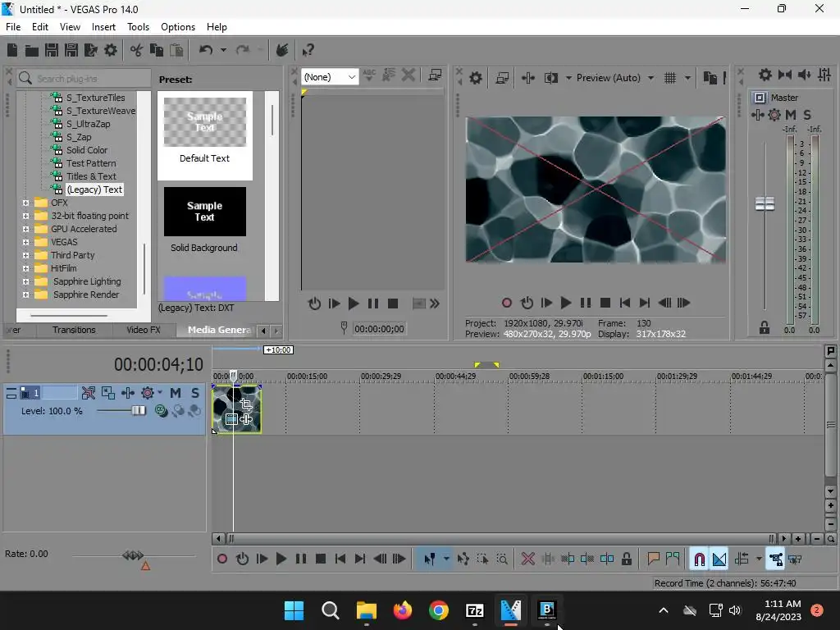
Task: Insert region button in timeline toolbar
Action: click(x=673, y=559)
